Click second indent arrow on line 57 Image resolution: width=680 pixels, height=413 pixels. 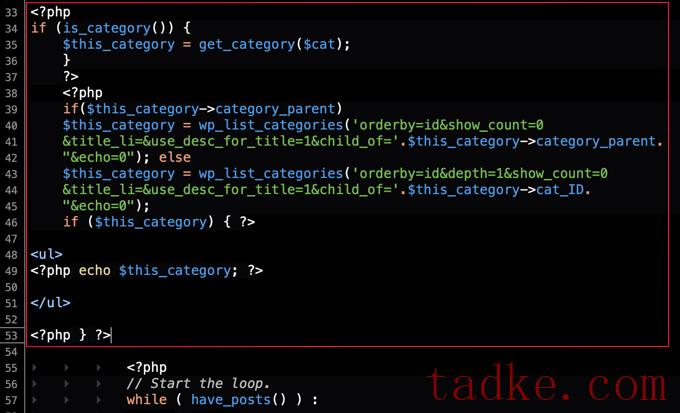pos(67,400)
